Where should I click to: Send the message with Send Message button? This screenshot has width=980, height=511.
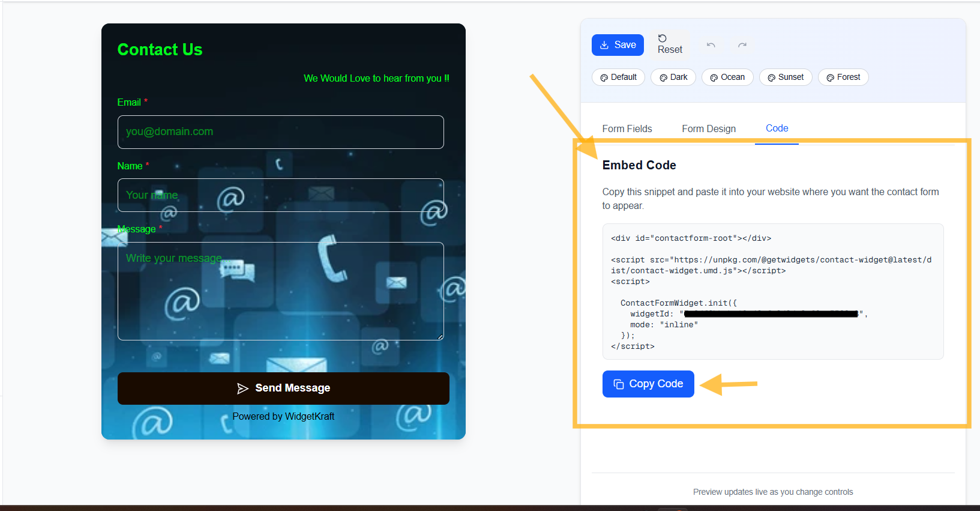[x=283, y=389]
